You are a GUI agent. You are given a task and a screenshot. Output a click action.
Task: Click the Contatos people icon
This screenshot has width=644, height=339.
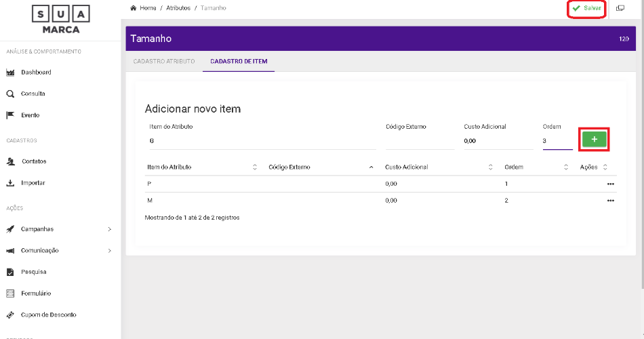pyautogui.click(x=10, y=161)
